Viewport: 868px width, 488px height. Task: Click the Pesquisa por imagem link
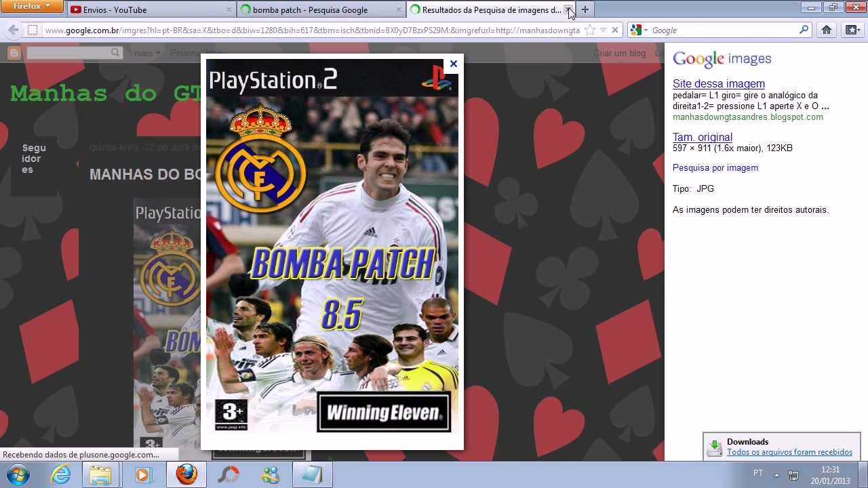click(715, 167)
